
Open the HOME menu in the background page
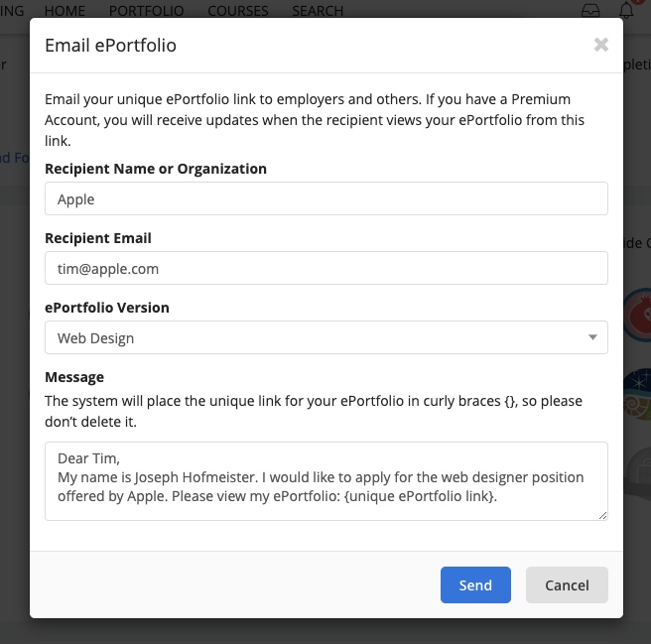tap(65, 10)
